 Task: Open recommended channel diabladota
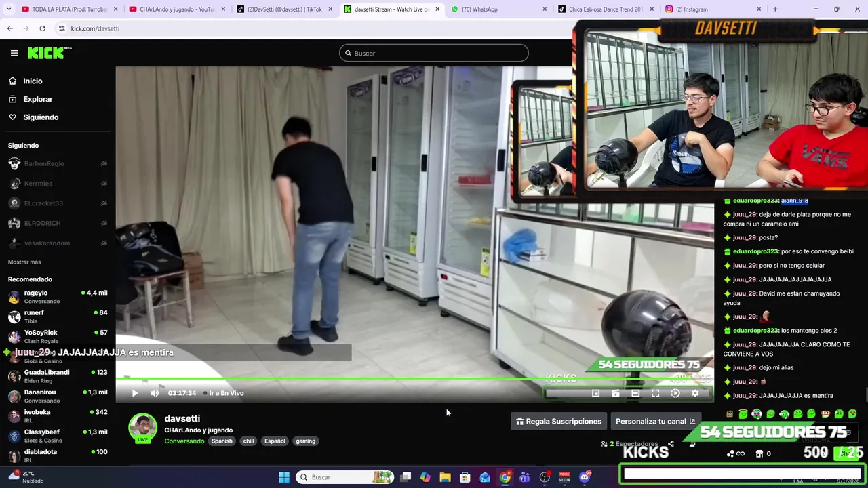pos(57,455)
